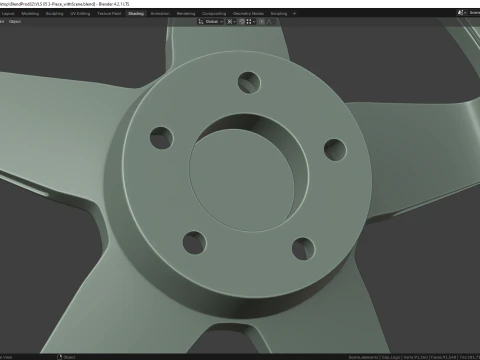Switch to the Layout workspace tab
This screenshot has width=480, height=360.
point(8,14)
